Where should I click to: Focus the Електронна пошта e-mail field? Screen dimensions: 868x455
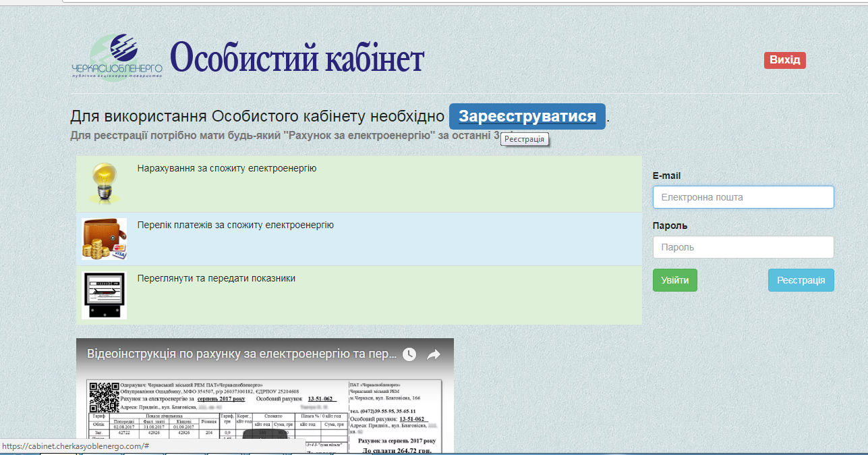click(743, 197)
